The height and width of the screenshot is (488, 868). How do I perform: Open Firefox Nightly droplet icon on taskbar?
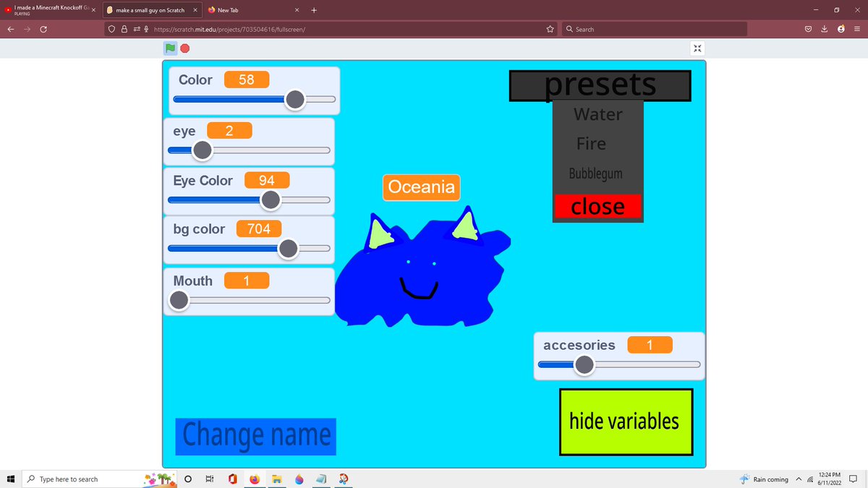click(x=299, y=479)
